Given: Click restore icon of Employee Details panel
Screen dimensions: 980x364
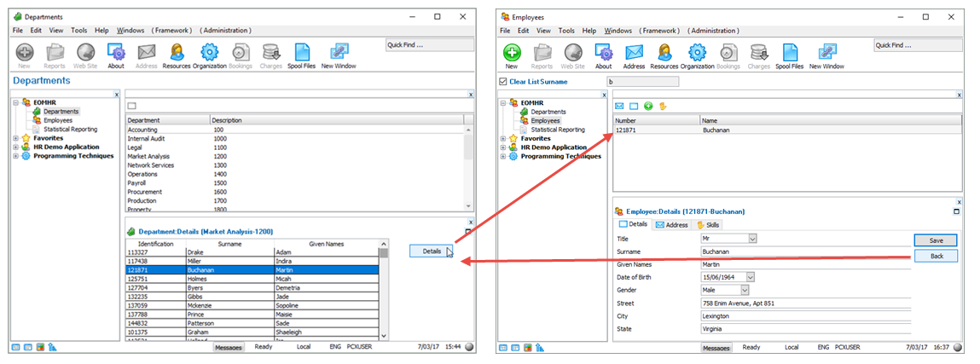Looking at the screenshot, I should [x=956, y=211].
